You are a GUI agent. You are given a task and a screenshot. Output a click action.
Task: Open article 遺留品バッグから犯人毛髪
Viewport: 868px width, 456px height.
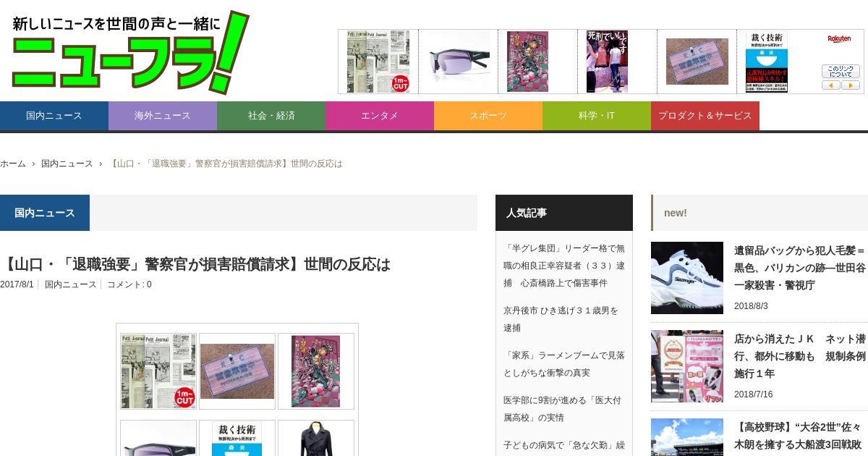point(800,268)
